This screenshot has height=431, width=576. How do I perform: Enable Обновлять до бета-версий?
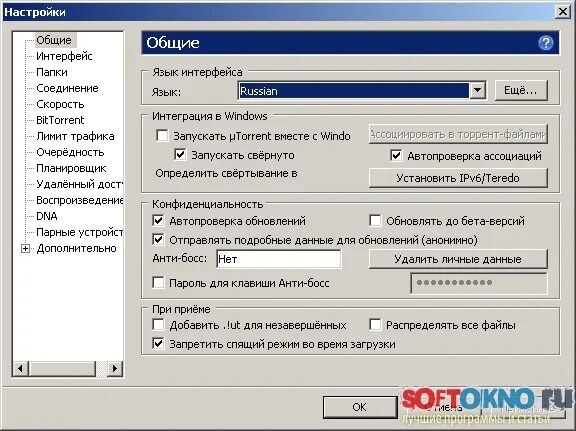pyautogui.click(x=375, y=220)
